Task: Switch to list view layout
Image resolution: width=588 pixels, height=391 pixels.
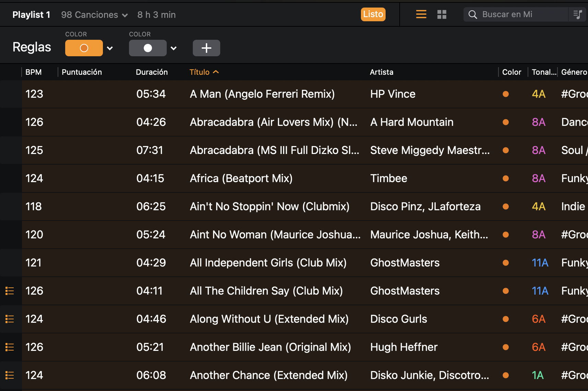Action: [421, 14]
